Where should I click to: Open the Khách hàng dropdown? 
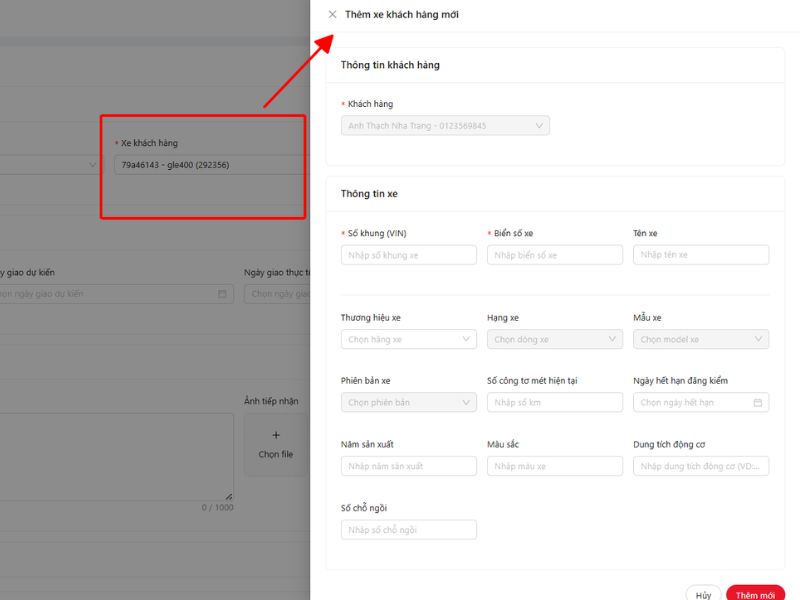(x=445, y=126)
